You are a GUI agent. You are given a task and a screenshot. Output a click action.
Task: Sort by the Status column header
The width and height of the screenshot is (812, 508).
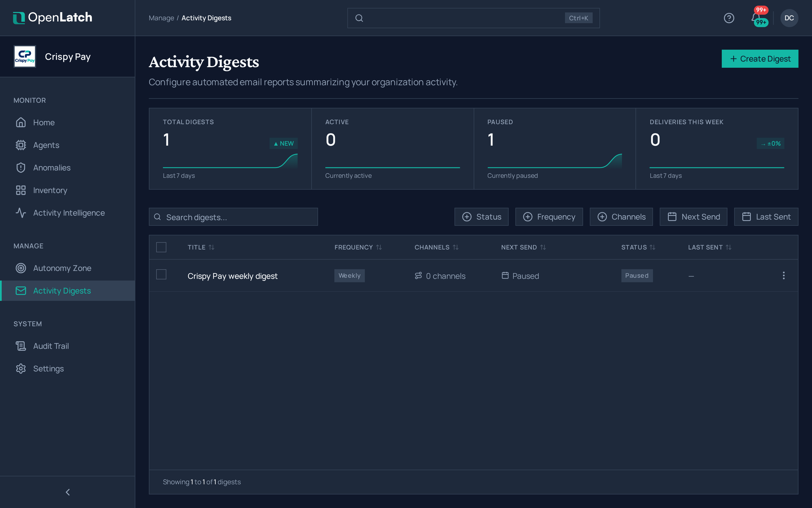pos(638,247)
